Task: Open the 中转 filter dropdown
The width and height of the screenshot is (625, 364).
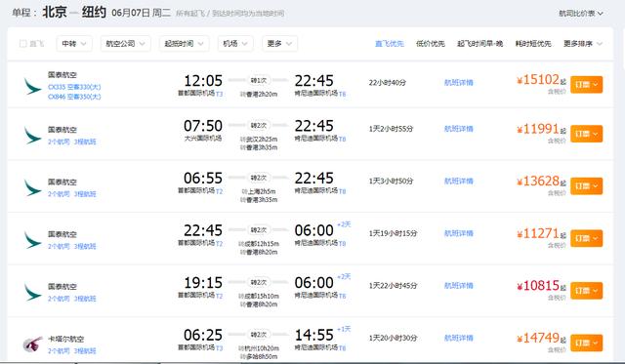Action: point(74,43)
